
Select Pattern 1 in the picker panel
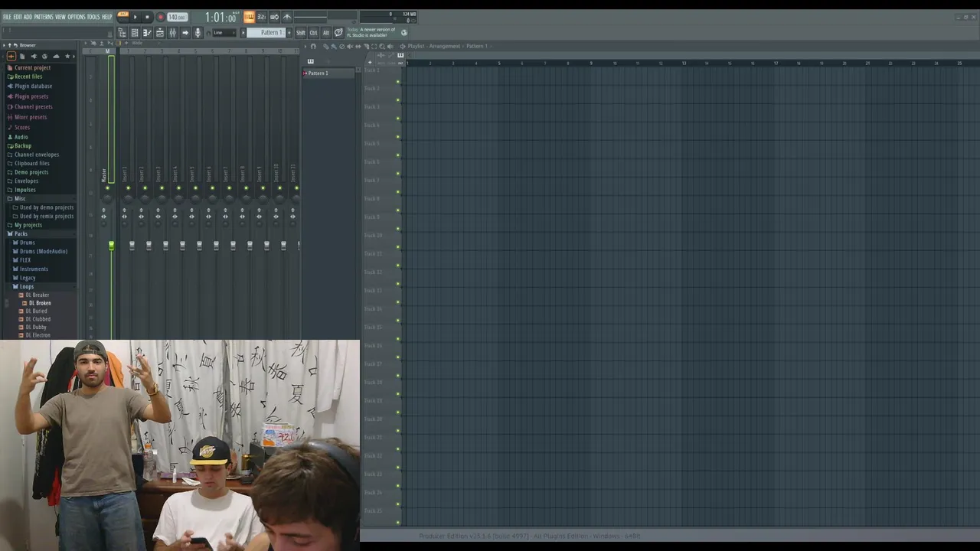coord(329,73)
